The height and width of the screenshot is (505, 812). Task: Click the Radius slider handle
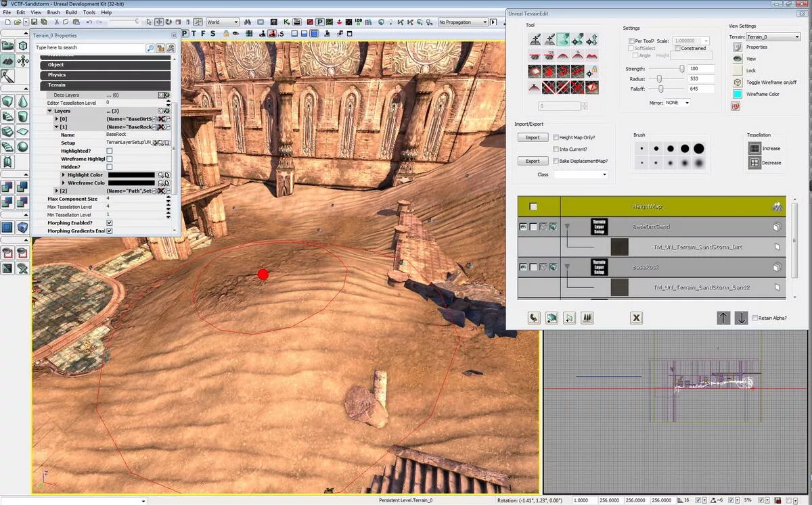659,79
